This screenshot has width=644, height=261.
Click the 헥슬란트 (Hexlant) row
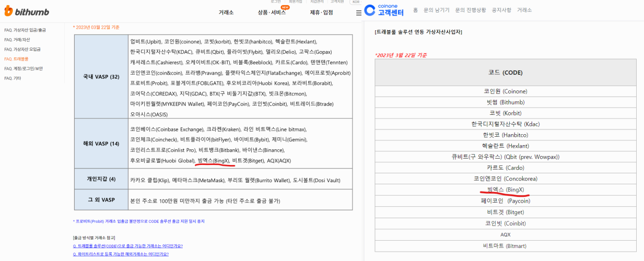coord(505,146)
